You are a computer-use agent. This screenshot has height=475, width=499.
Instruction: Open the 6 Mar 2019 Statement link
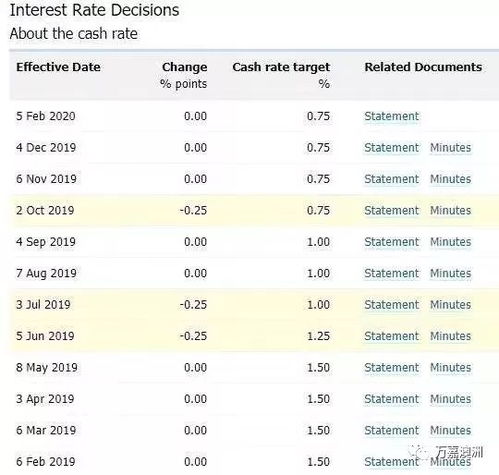coord(391,430)
